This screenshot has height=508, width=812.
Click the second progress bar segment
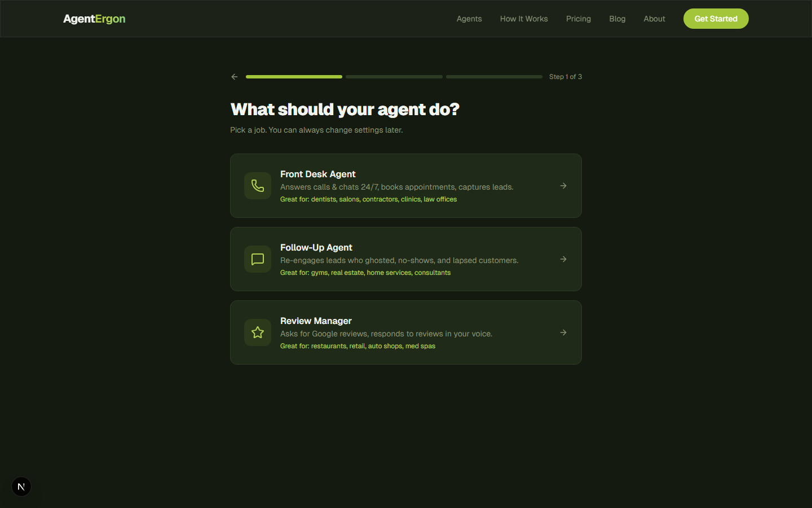pyautogui.click(x=394, y=77)
